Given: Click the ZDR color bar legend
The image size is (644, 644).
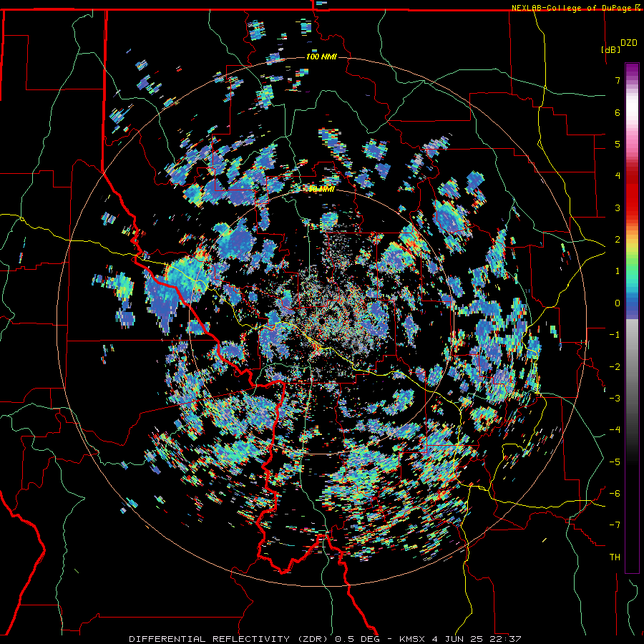Looking at the screenshot, I should coord(632,318).
